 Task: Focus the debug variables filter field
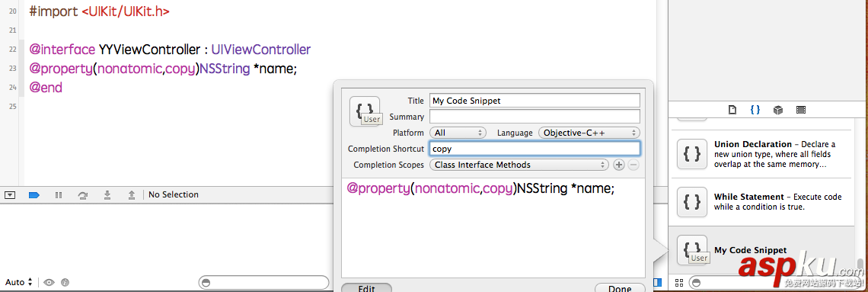coord(263,283)
